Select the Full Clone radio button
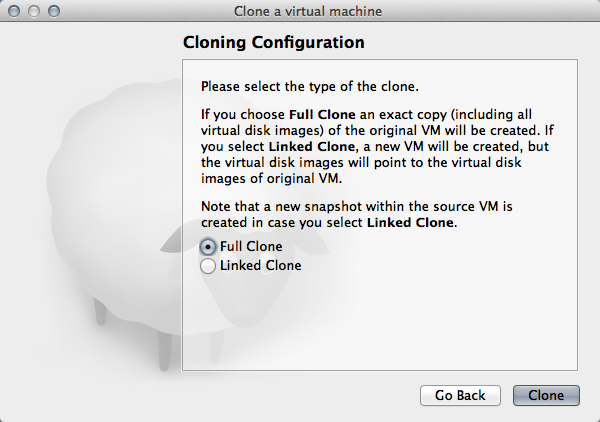Image resolution: width=600 pixels, height=422 pixels. pos(208,247)
